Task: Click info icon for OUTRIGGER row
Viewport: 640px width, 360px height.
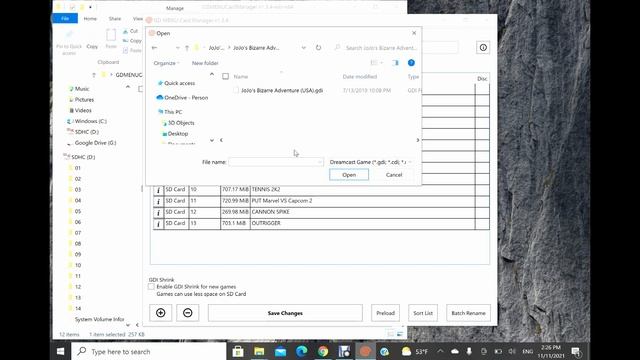Action: 158,224
